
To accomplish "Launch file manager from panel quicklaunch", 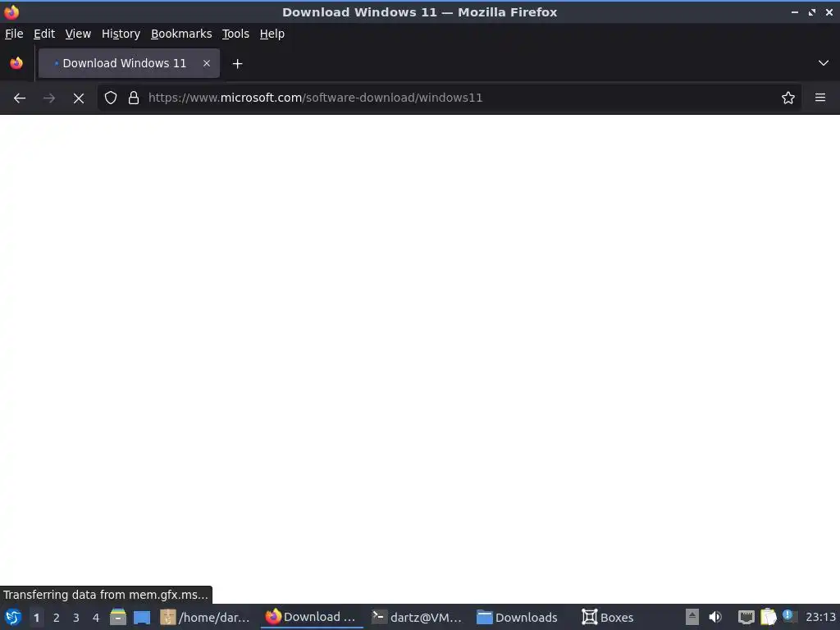I will click(x=118, y=617).
